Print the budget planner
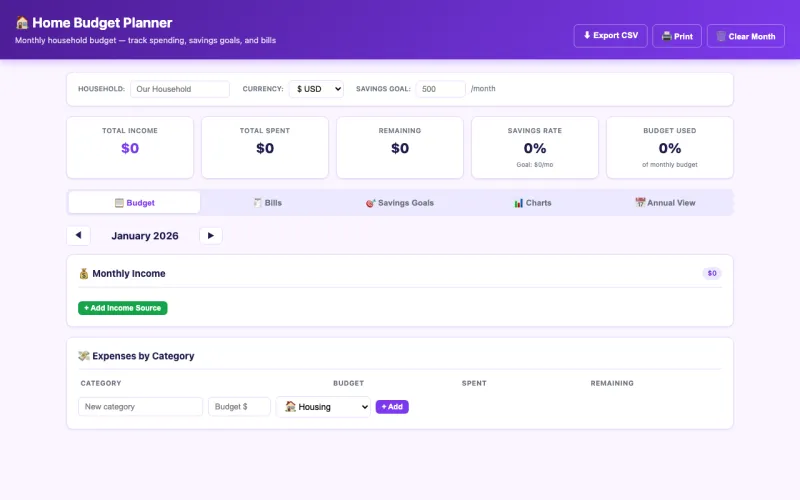The width and height of the screenshot is (800, 500). point(677,36)
